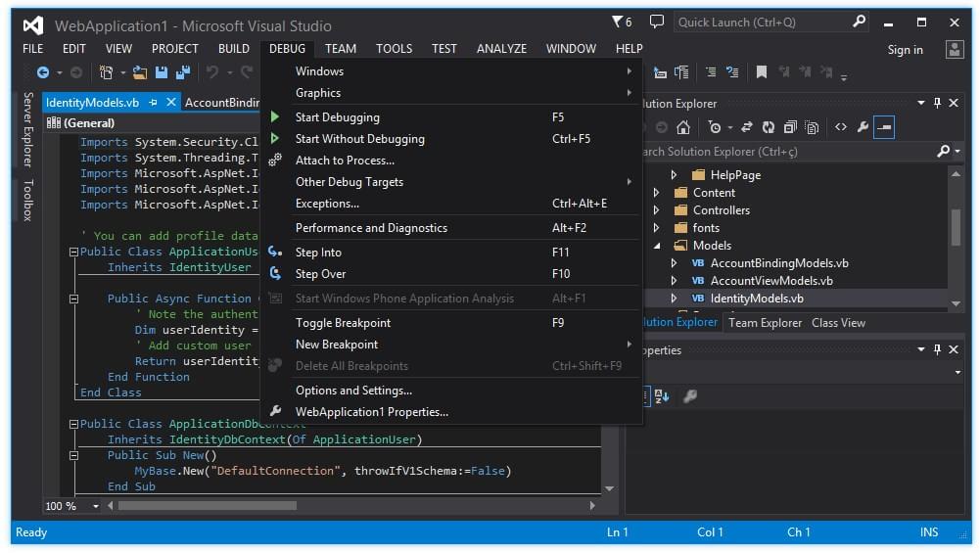Click the user account avatar icon
Viewport: 980px width, 553px height.
click(955, 49)
